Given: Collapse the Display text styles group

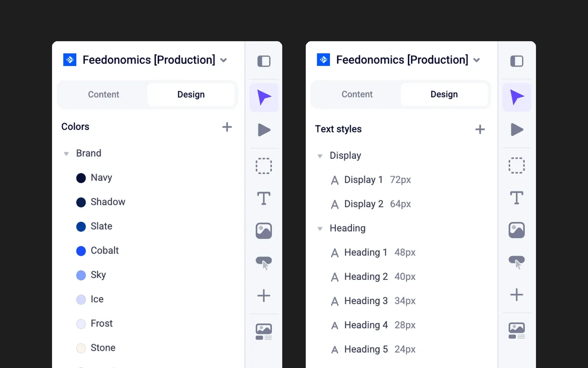Looking at the screenshot, I should pos(320,156).
